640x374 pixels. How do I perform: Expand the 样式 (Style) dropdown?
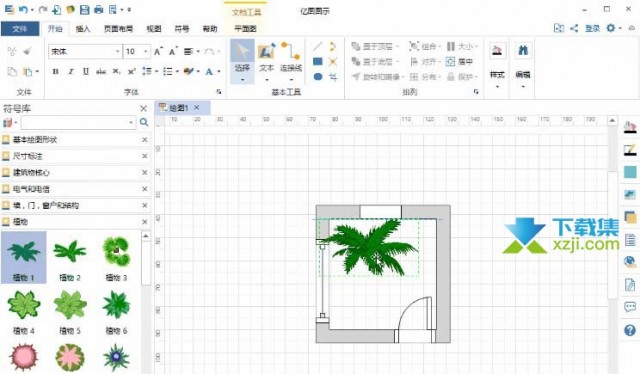497,87
